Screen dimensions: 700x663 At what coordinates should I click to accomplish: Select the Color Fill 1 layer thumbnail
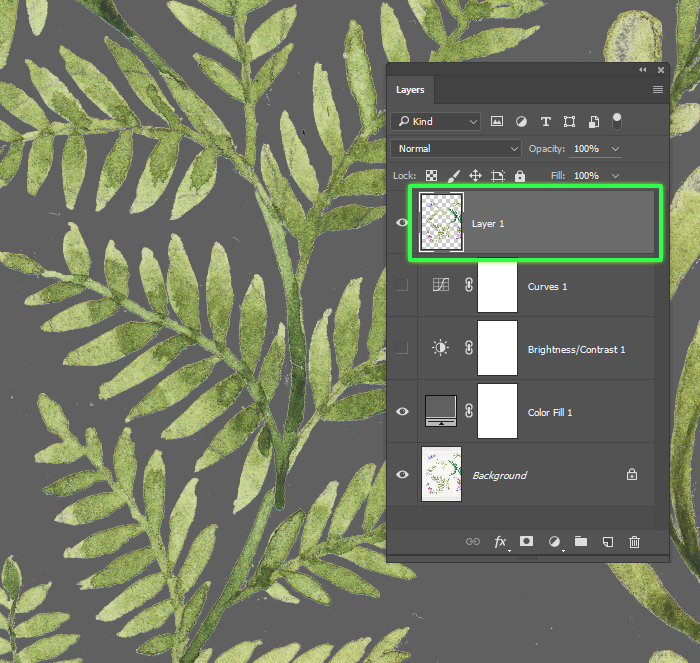pyautogui.click(x=441, y=411)
